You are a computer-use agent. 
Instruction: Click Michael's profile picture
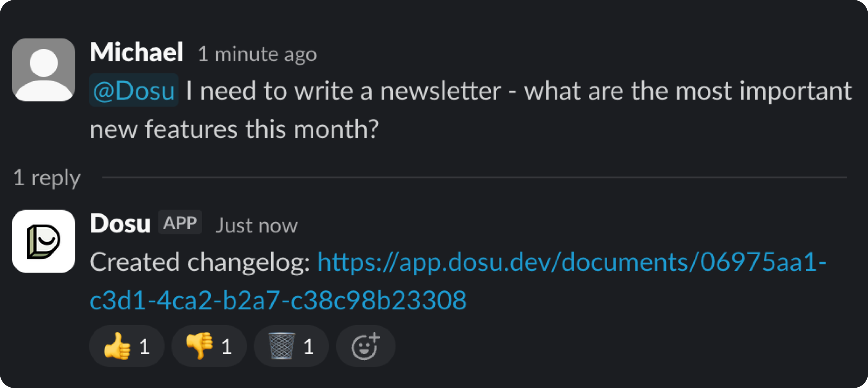click(x=43, y=69)
